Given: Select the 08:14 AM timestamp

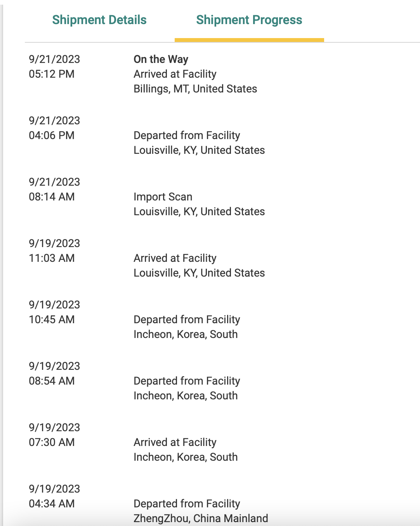Looking at the screenshot, I should [x=52, y=197].
